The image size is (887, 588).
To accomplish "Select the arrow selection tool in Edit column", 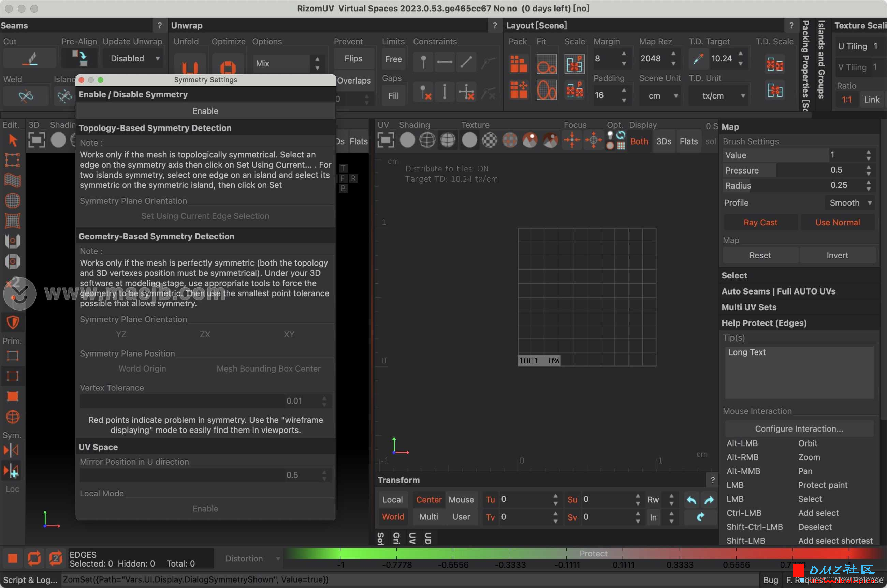I will click(13, 140).
